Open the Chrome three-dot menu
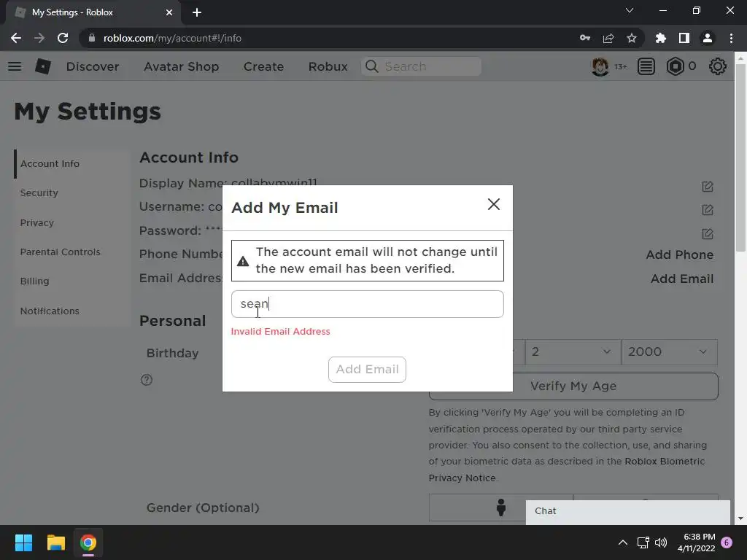The height and width of the screenshot is (560, 747). [731, 38]
